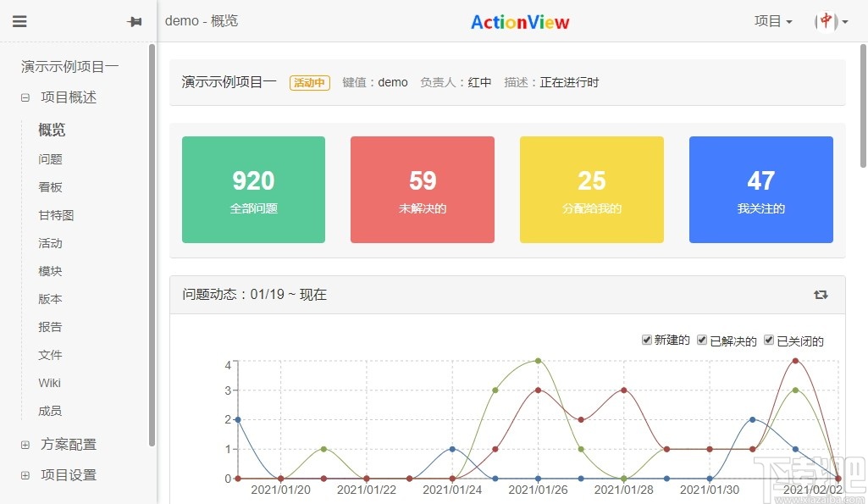
Task: Expand the 方案配置 section
Action: [25, 443]
